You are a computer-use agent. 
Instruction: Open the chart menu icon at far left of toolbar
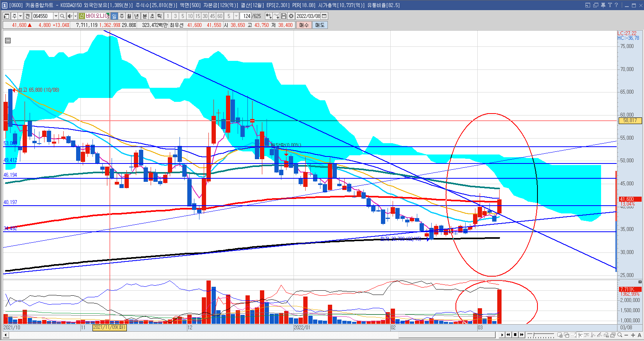(7, 16)
